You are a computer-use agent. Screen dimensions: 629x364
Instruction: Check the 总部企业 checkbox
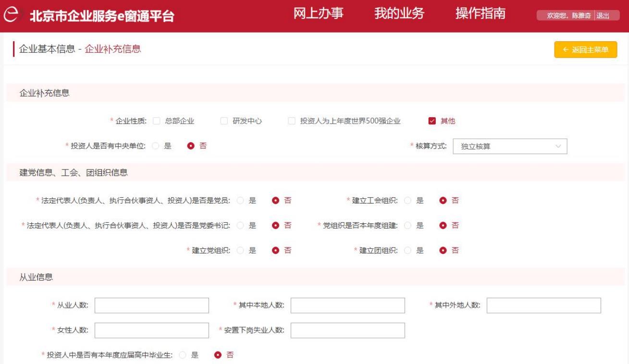(x=156, y=121)
